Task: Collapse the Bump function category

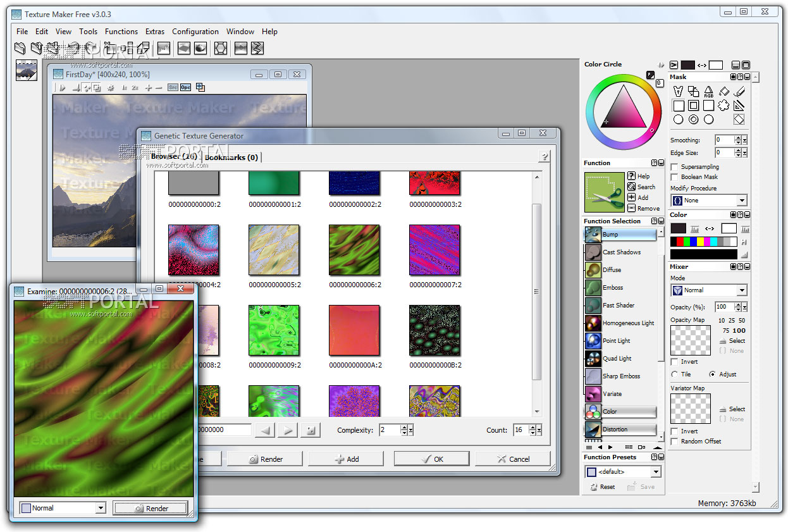Action: tap(620, 235)
